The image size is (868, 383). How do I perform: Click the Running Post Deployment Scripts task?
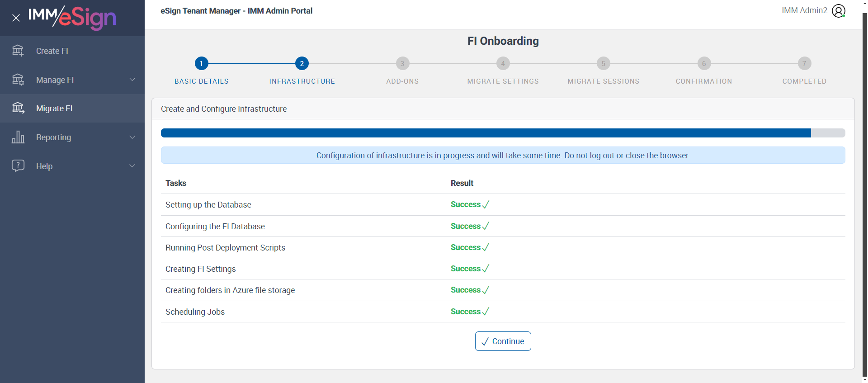(225, 248)
